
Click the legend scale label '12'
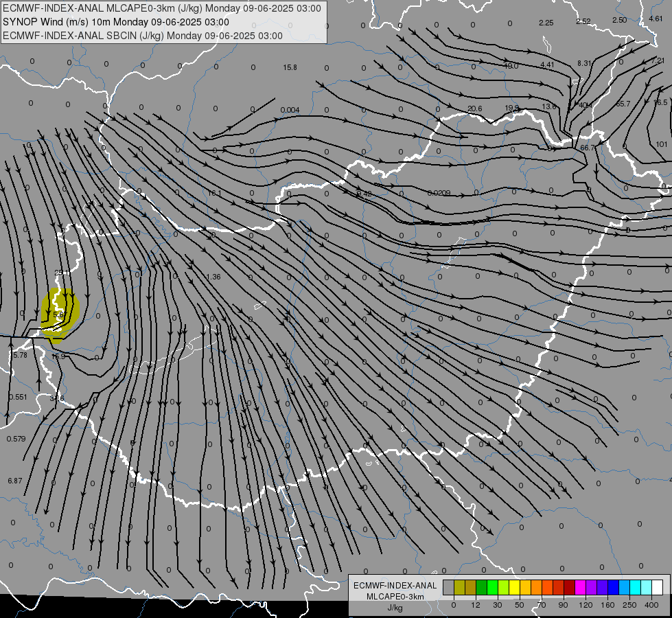click(x=475, y=605)
